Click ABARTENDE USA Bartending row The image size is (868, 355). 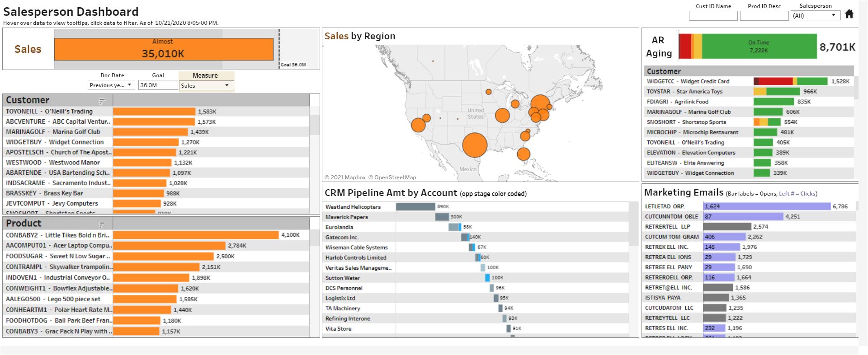tap(156, 173)
